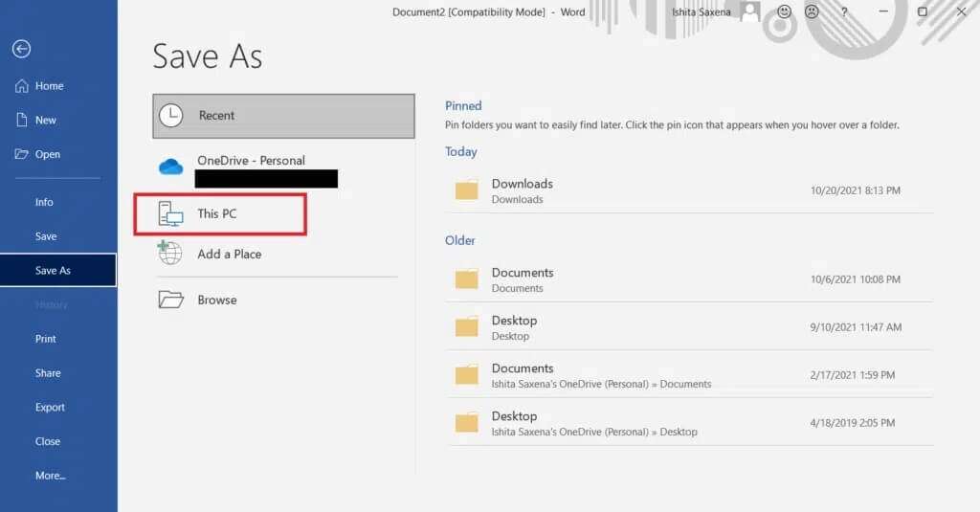Open the Share page
980x512 pixels.
tap(58, 373)
